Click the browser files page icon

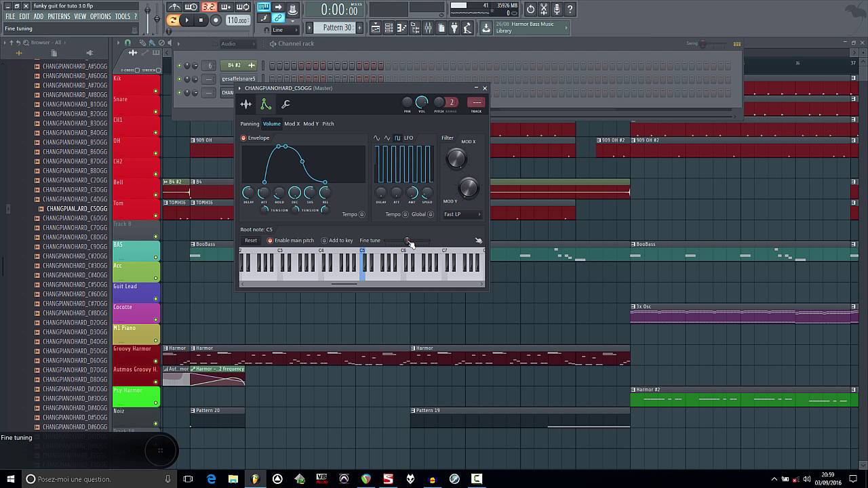[54, 53]
